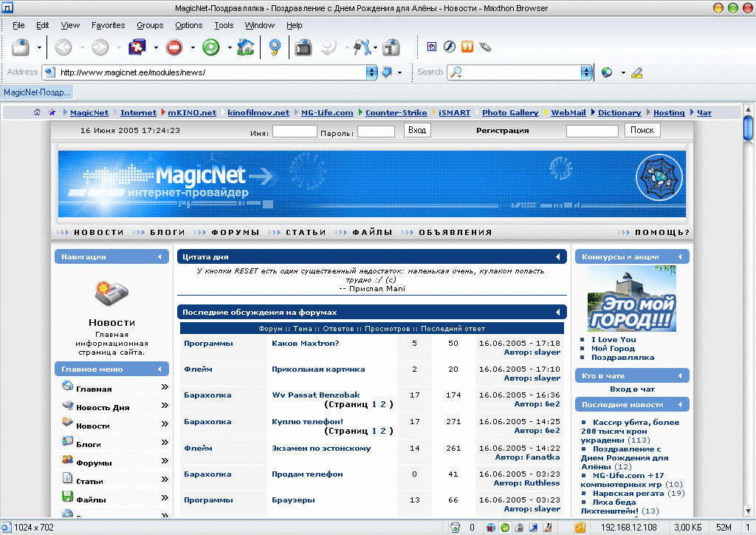Click the Home page toolbar icon
Viewport: 756px width, 535px height.
point(246,47)
